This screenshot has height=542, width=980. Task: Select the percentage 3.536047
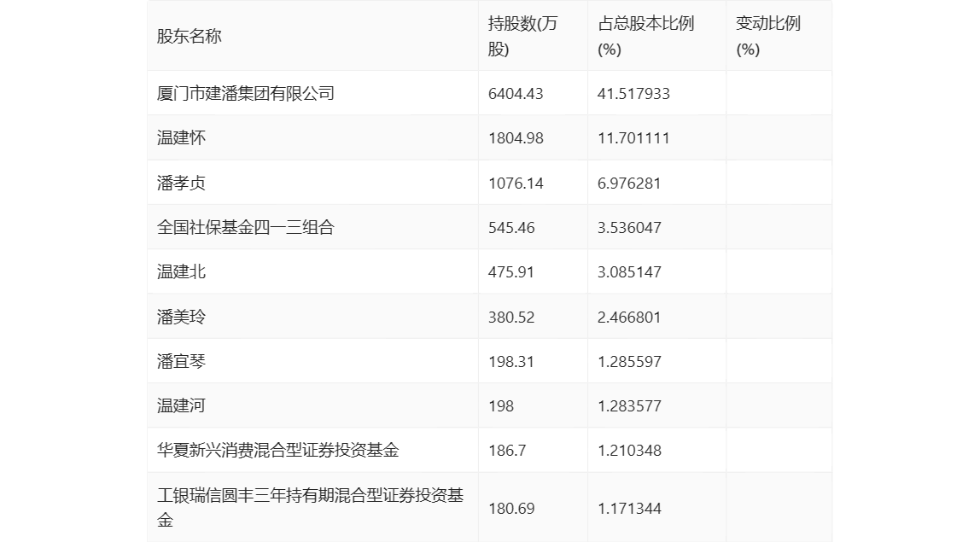[x=629, y=228]
